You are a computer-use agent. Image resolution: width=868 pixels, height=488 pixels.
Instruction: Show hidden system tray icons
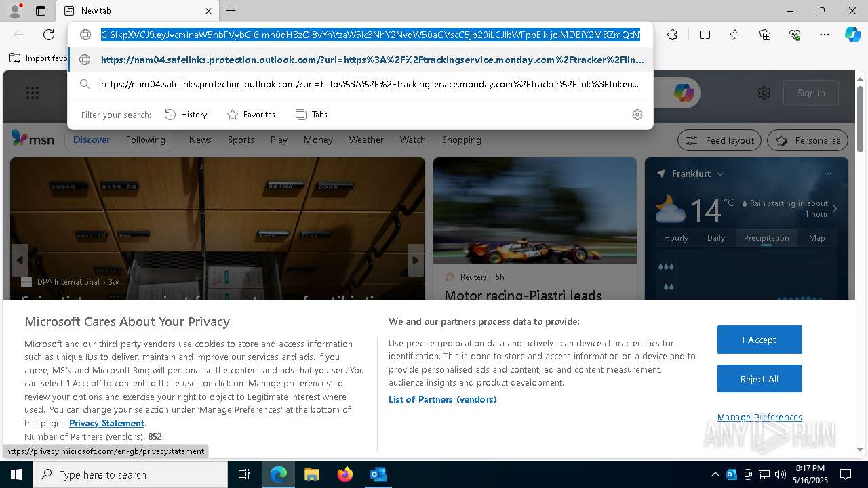coord(715,474)
